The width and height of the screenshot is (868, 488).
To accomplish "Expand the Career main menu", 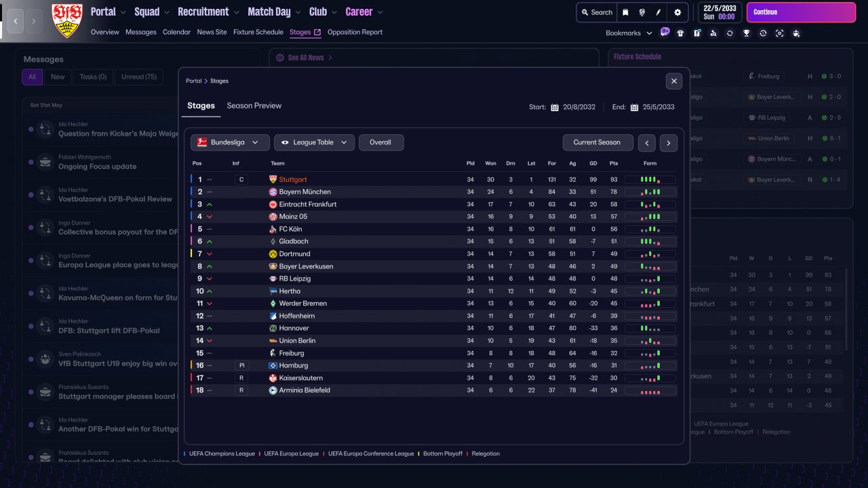I will (364, 12).
